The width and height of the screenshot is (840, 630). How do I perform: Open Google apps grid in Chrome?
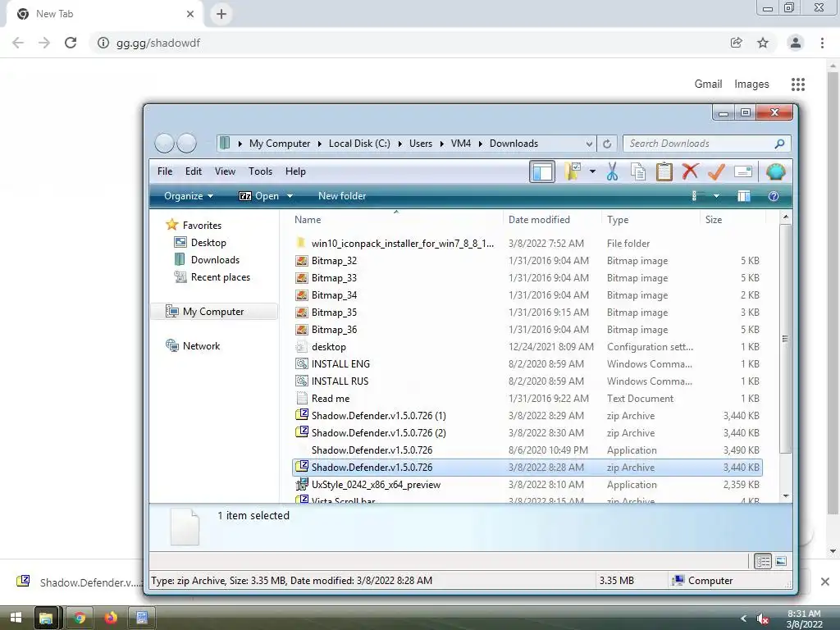coord(797,84)
